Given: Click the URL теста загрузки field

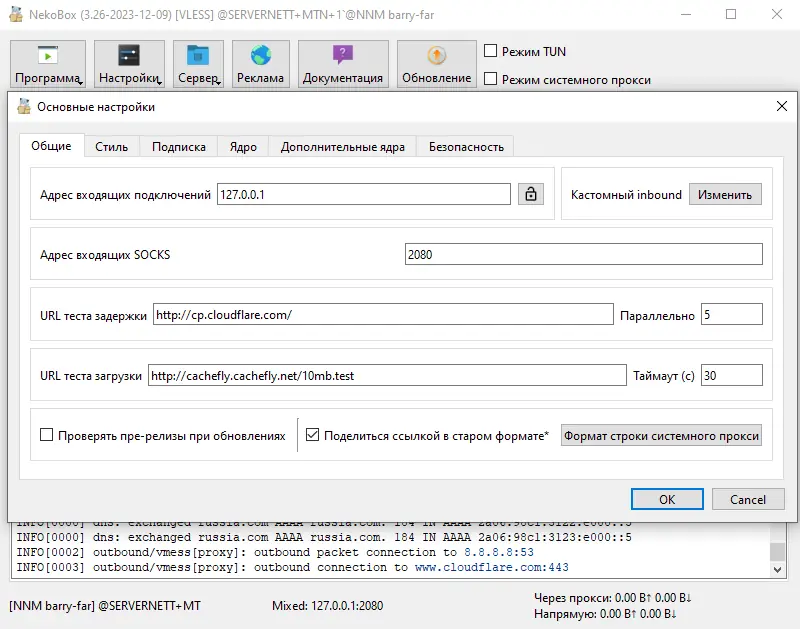Looking at the screenshot, I should click(387, 375).
